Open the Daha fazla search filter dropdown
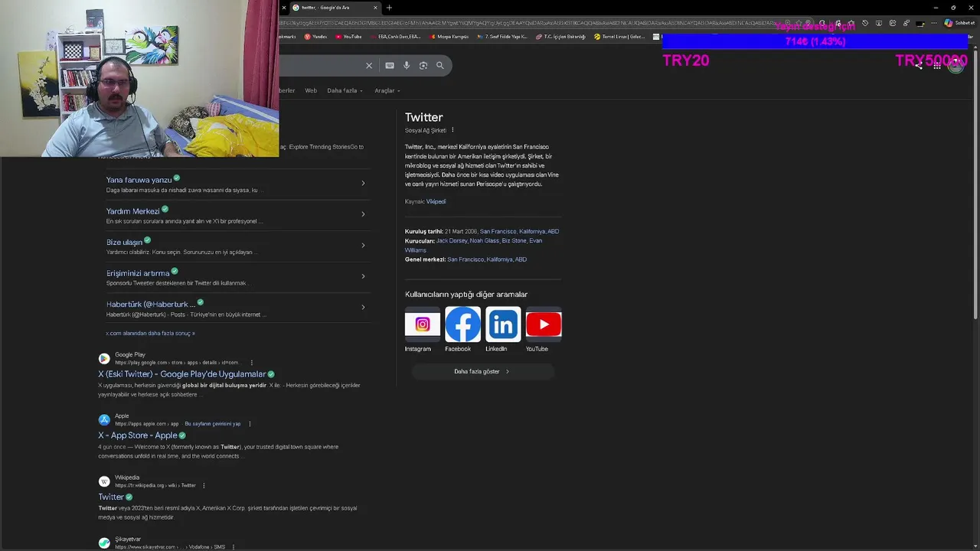Viewport: 980px width, 551px height. [x=345, y=90]
